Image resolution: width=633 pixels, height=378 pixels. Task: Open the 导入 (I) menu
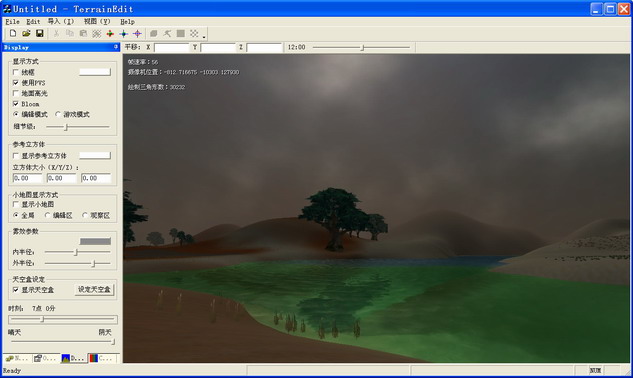click(61, 21)
